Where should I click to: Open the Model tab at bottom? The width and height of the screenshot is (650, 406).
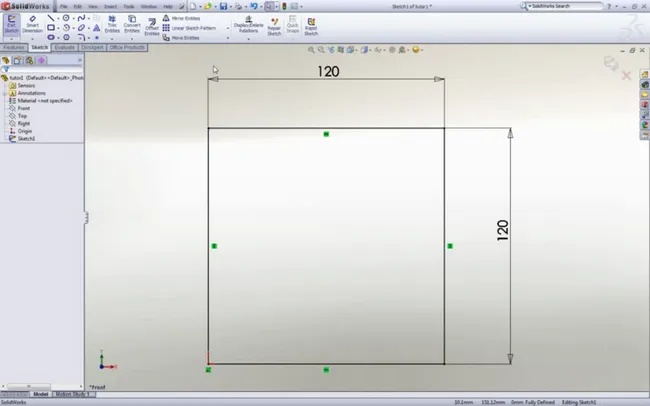tap(41, 394)
